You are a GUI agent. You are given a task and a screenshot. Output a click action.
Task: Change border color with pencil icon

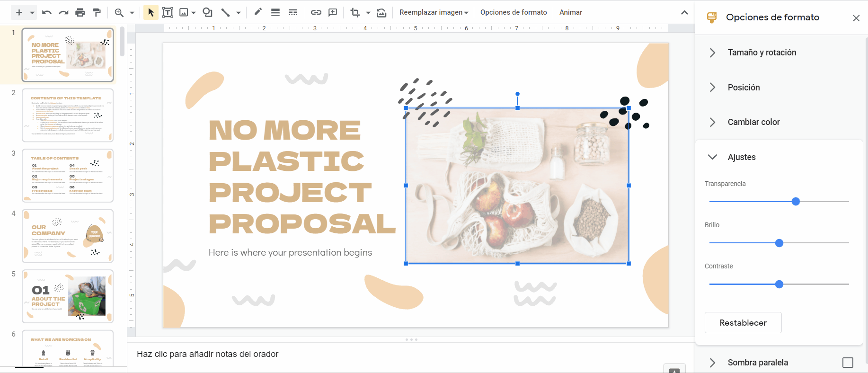[258, 12]
